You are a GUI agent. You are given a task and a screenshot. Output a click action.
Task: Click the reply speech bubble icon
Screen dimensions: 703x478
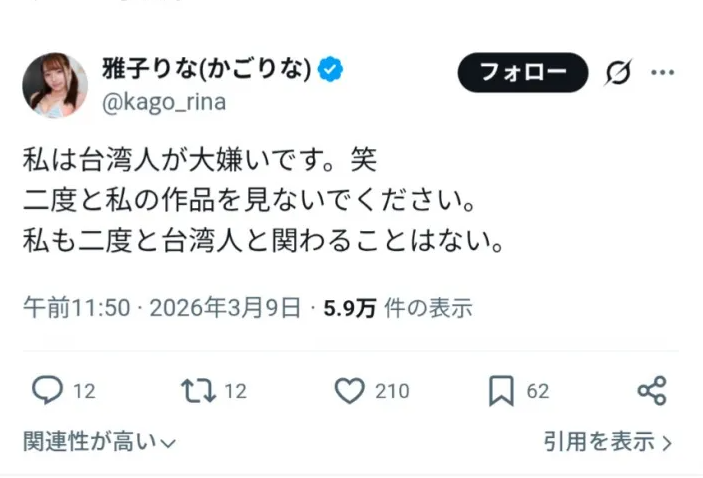coord(47,391)
